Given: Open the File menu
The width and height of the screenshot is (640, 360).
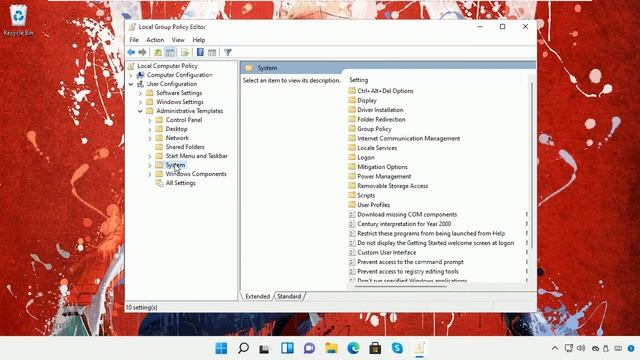Looking at the screenshot, I should (x=134, y=40).
